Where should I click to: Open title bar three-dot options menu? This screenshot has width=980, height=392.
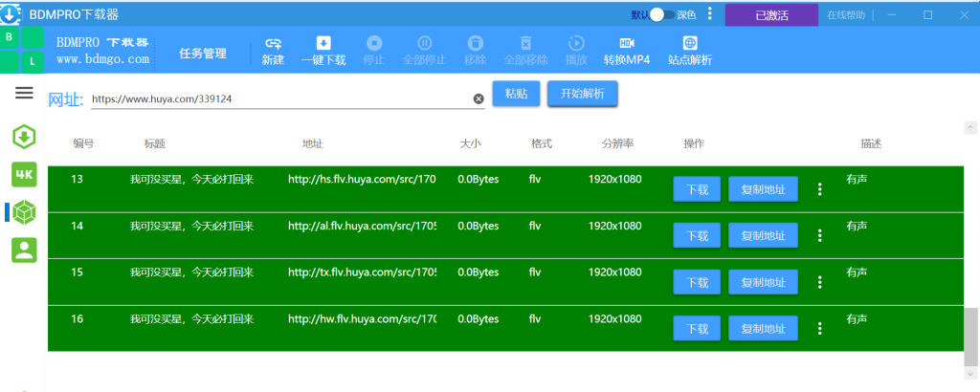coord(709,13)
